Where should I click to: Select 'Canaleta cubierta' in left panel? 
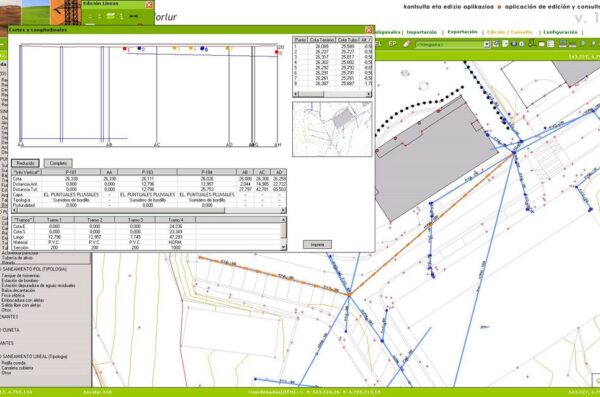[x=18, y=368]
